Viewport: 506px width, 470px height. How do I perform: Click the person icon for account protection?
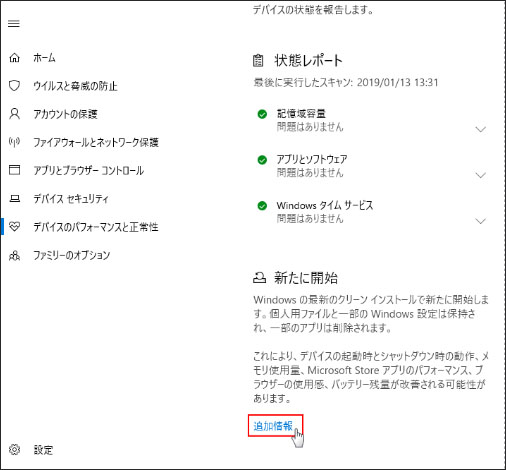coord(14,114)
